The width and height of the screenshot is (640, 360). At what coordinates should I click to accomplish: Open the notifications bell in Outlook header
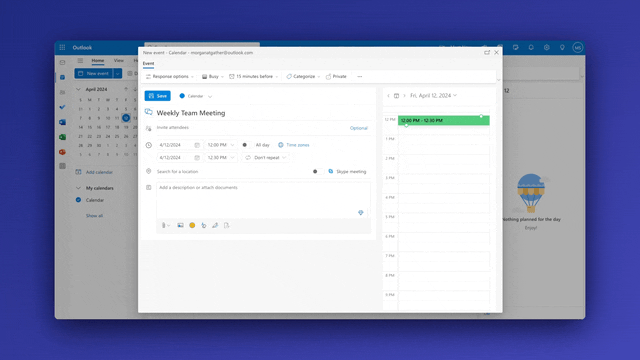pos(531,47)
